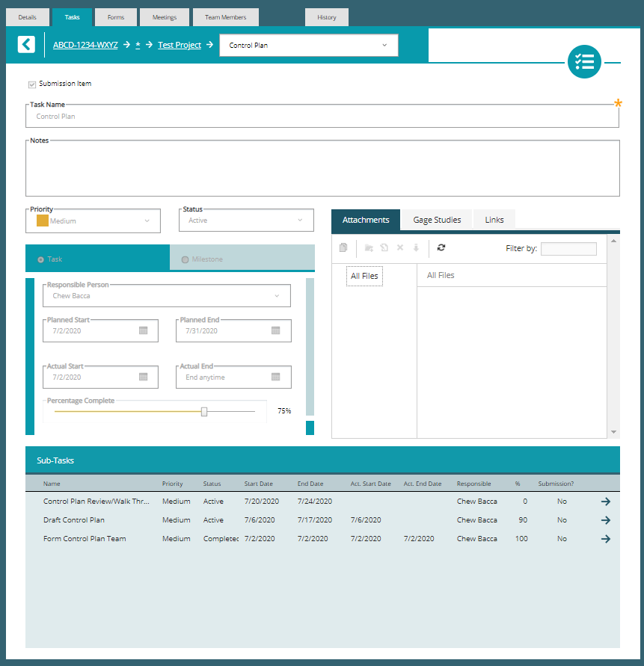Open the ABCD-1234-WXYZ link

tap(85, 45)
